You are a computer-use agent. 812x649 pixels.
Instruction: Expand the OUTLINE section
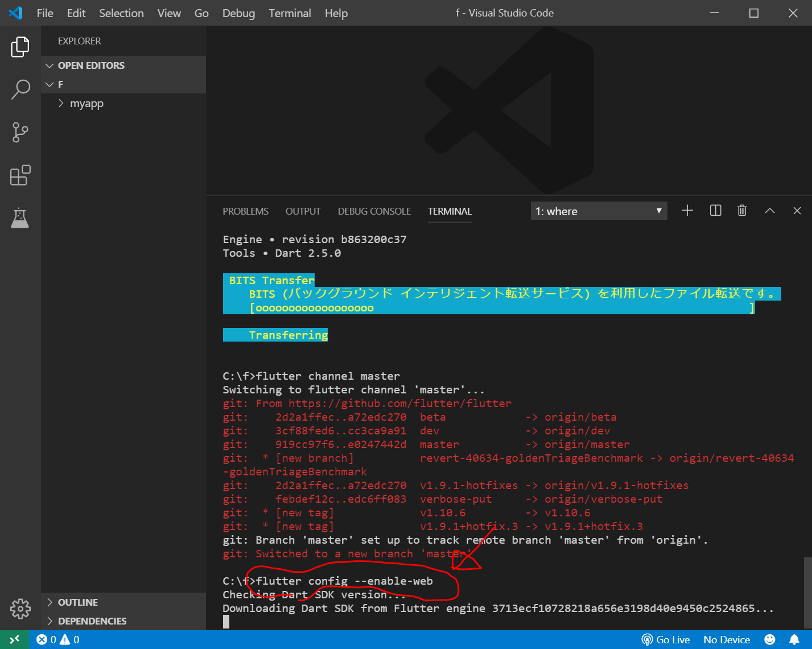[x=78, y=602]
